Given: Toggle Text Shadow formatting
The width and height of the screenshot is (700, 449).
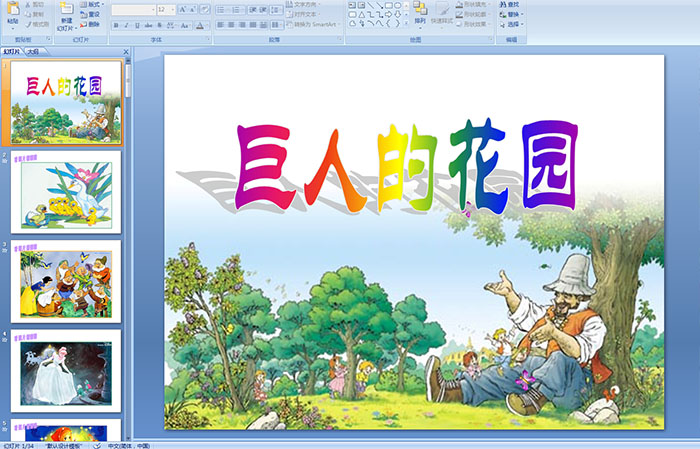Looking at the screenshot, I should click(x=159, y=25).
